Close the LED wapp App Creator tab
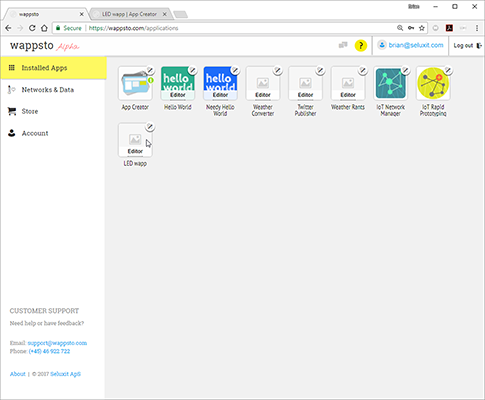 point(165,14)
